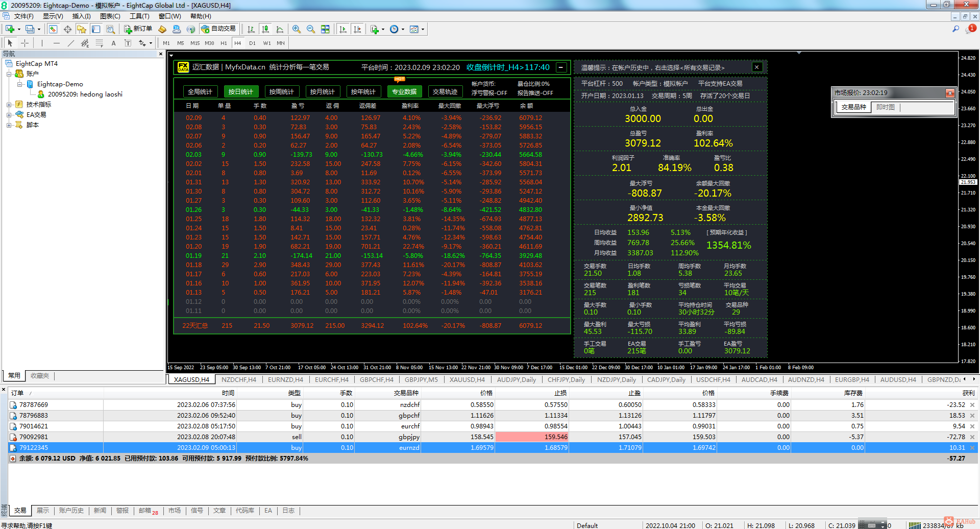Click the 全局统计 statistics button

coord(200,92)
